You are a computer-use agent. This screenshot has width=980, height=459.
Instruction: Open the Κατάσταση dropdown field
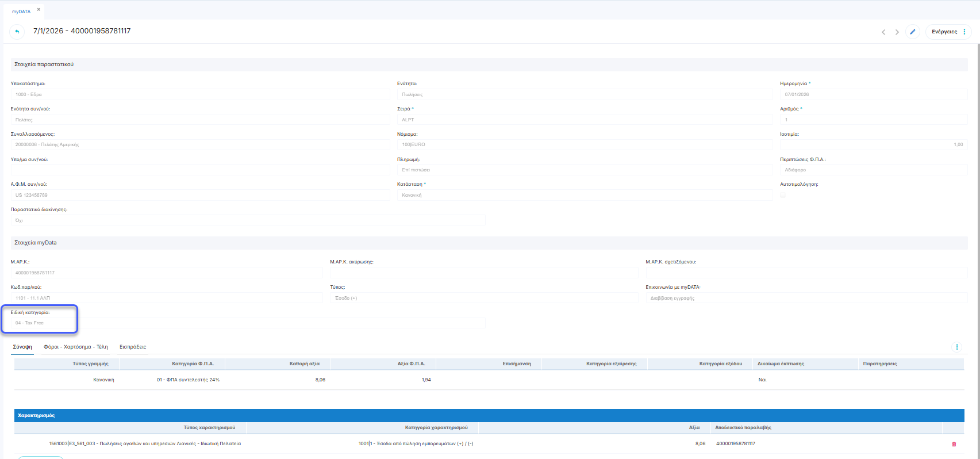584,196
